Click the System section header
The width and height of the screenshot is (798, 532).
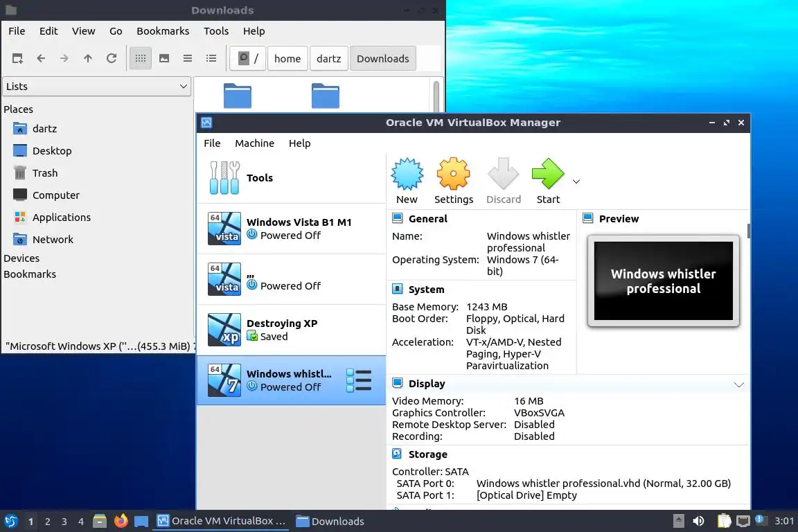(426, 289)
